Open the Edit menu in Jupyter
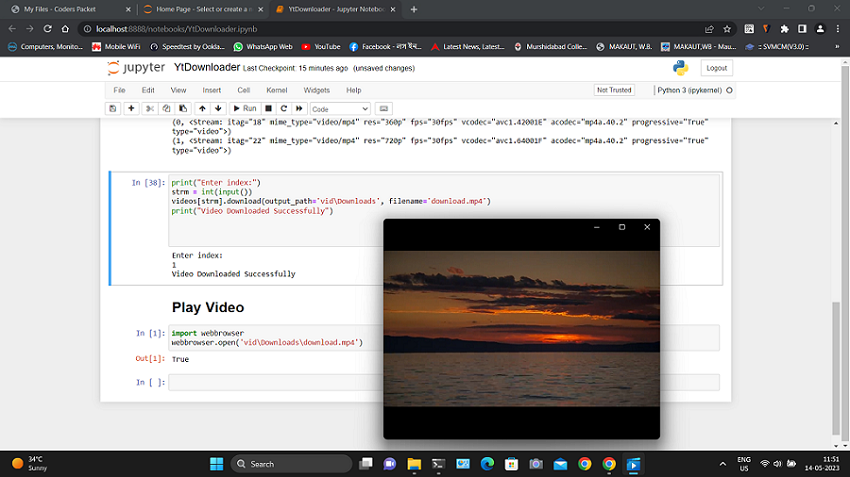Viewport: 850px width, 477px height. 148,90
